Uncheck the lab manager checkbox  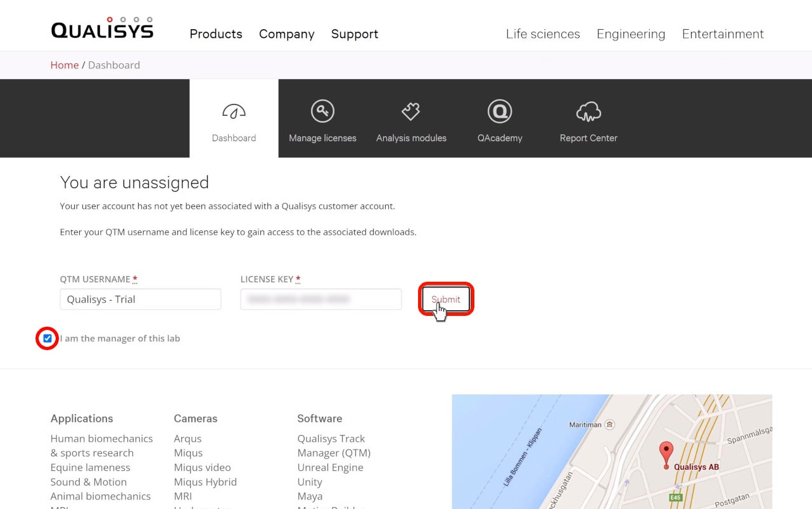pos(48,339)
